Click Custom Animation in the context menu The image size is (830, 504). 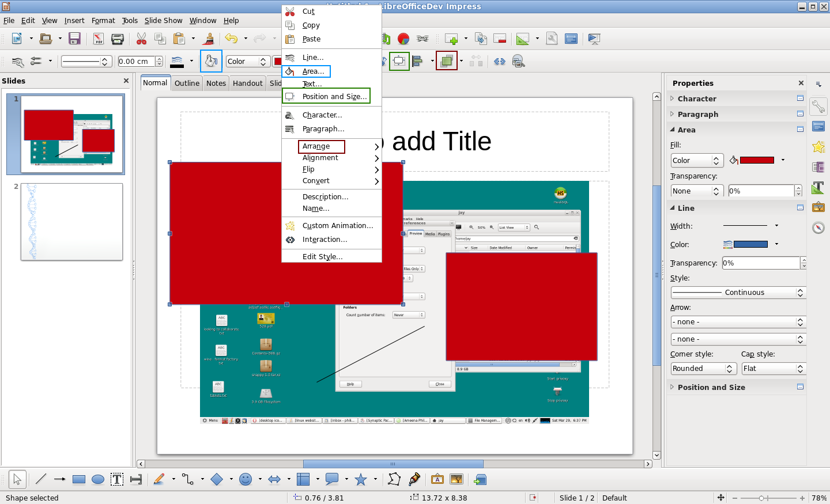338,225
